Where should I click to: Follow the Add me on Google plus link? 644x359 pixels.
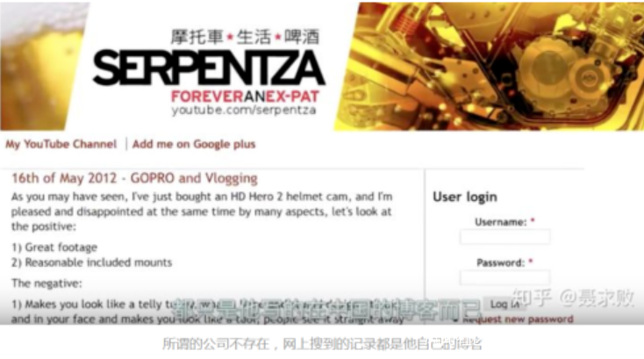point(194,144)
